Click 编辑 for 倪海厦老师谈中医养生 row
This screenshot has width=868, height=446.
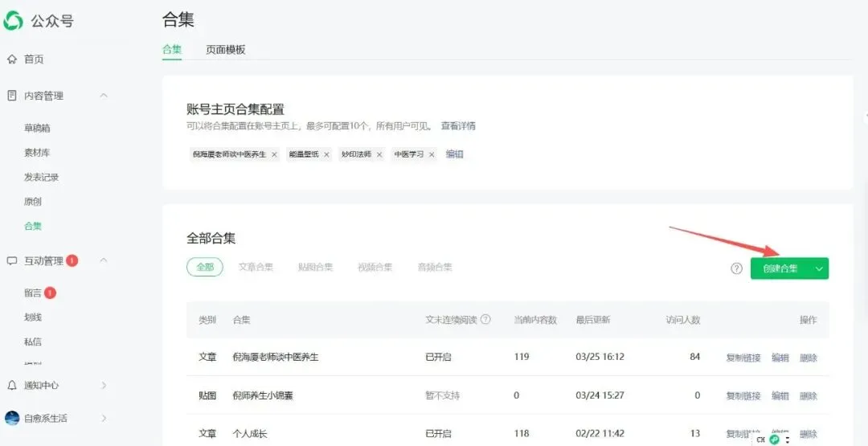(780, 358)
